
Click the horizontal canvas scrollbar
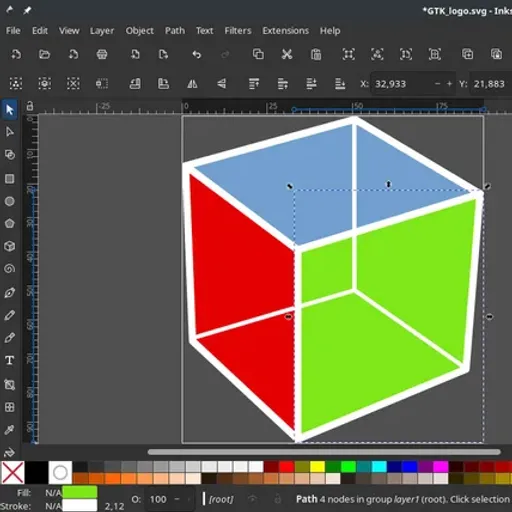point(324,452)
